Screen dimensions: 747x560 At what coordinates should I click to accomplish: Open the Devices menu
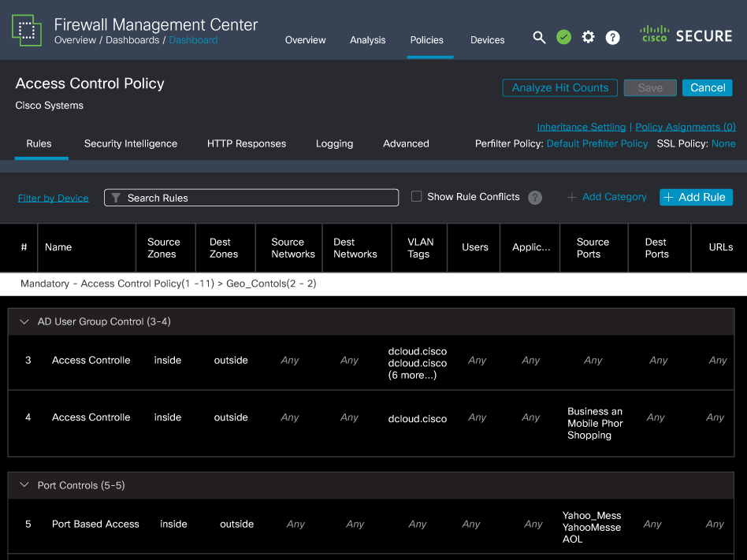pos(487,40)
